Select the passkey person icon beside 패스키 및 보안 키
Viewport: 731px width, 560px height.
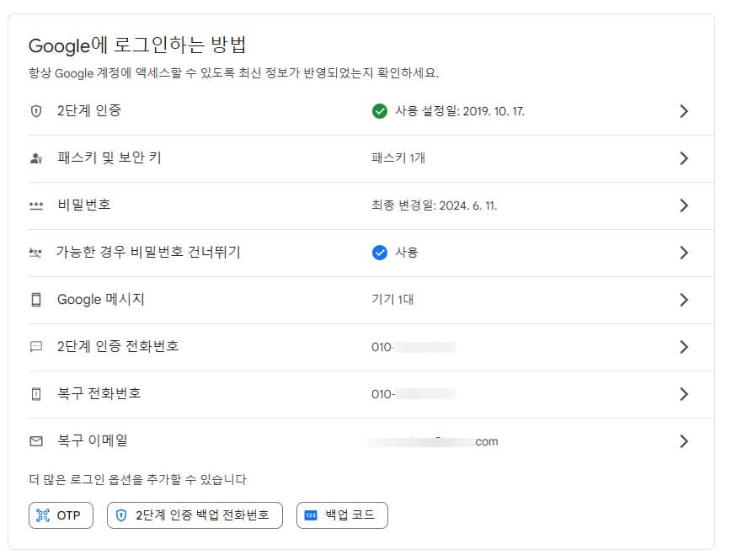point(36,157)
